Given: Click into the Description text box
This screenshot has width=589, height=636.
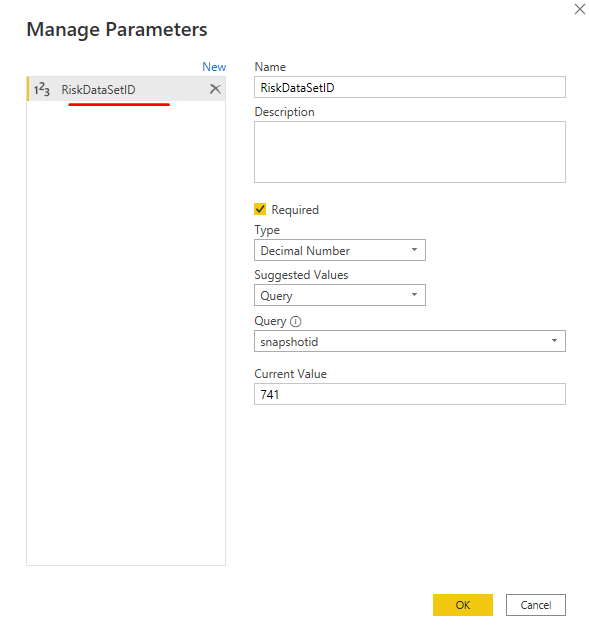Looking at the screenshot, I should pos(410,152).
